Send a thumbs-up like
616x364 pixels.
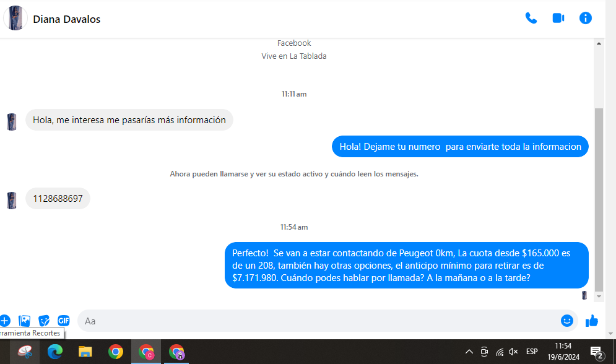click(x=592, y=321)
